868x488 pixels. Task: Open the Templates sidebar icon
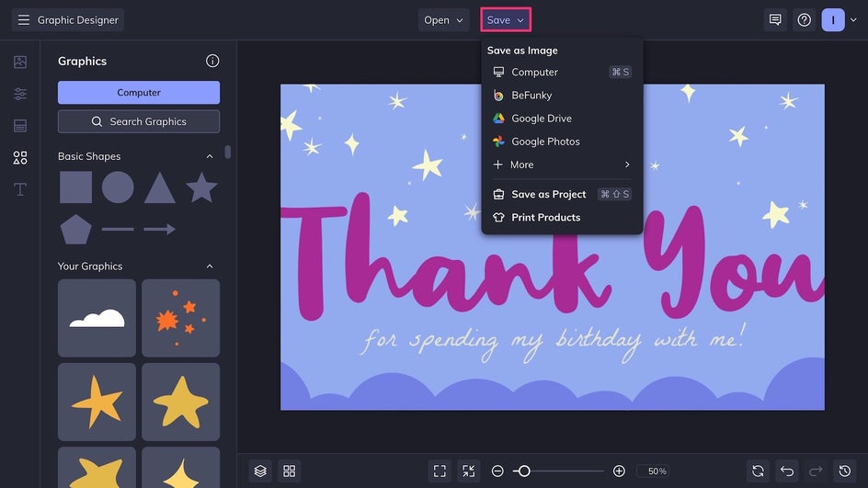(x=20, y=126)
